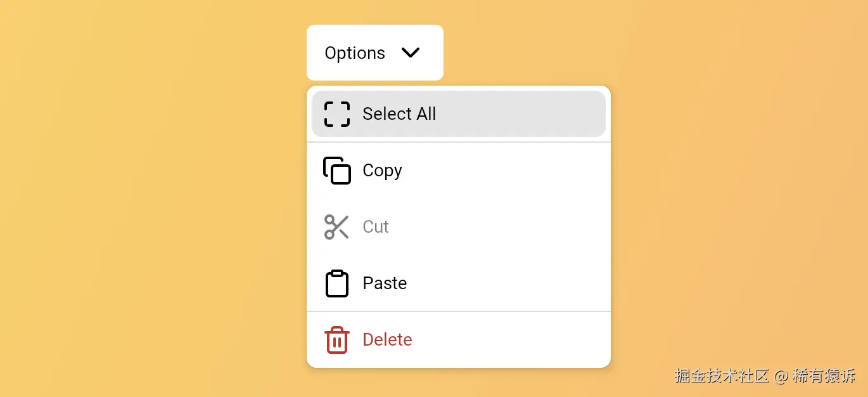868x397 pixels.
Task: Click the clipboard icon beside Paste
Action: pos(336,283)
